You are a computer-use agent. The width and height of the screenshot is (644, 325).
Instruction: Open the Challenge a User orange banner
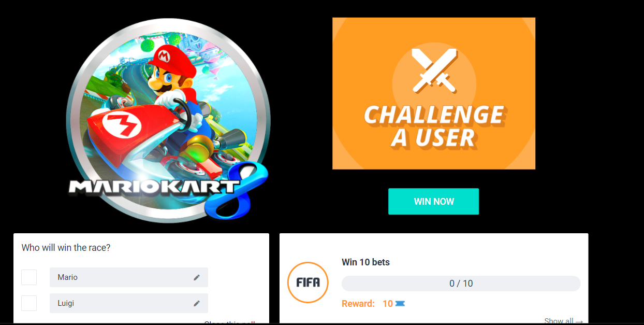pos(434,93)
